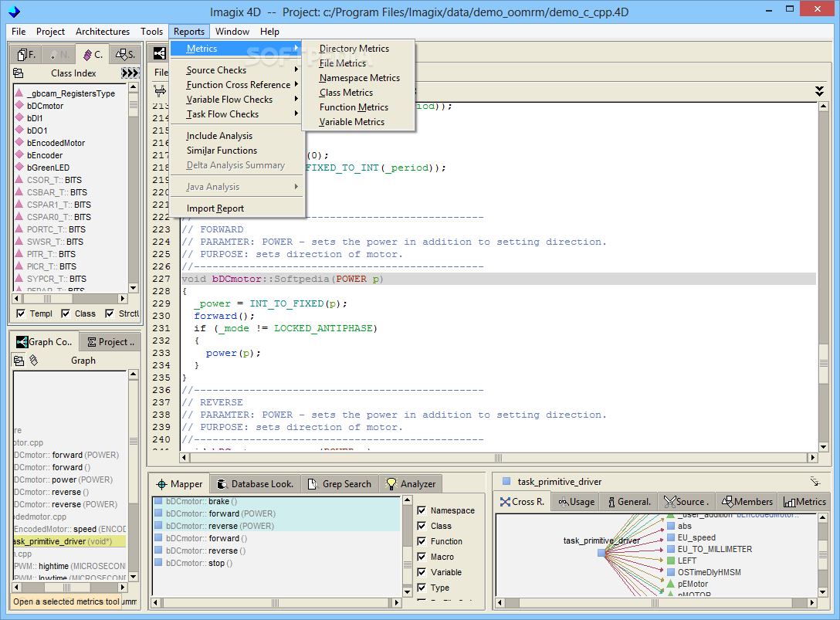
Task: Uncheck the Variable filter checkbox
Action: [x=422, y=572]
